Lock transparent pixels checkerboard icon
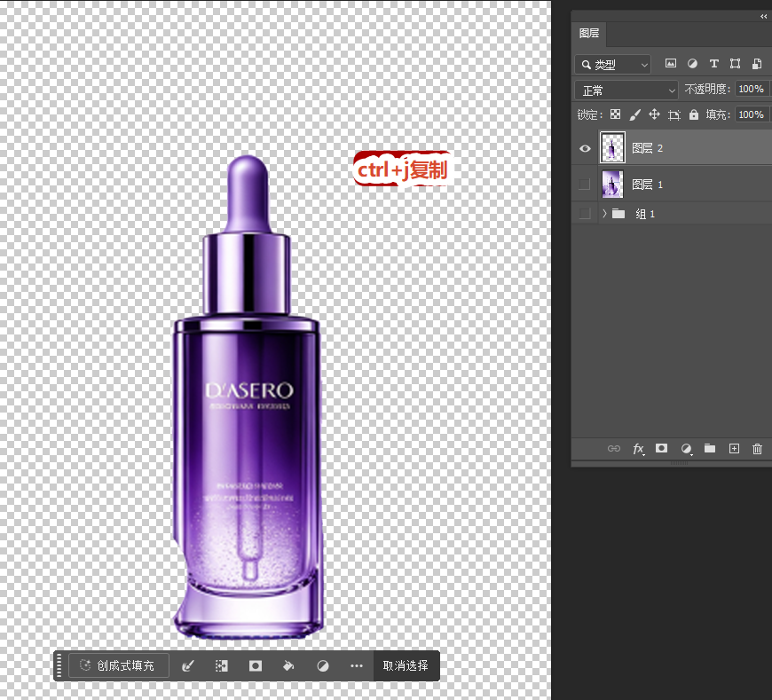The width and height of the screenshot is (772, 700). click(615, 114)
